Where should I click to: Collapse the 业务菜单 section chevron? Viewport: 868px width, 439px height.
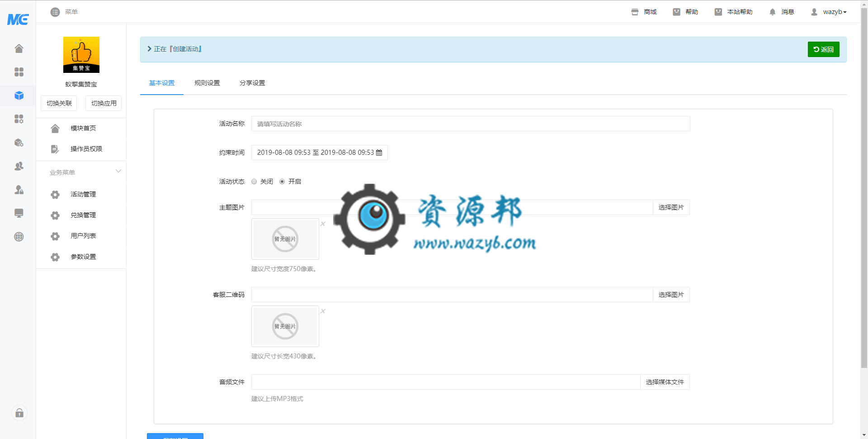[x=118, y=171]
